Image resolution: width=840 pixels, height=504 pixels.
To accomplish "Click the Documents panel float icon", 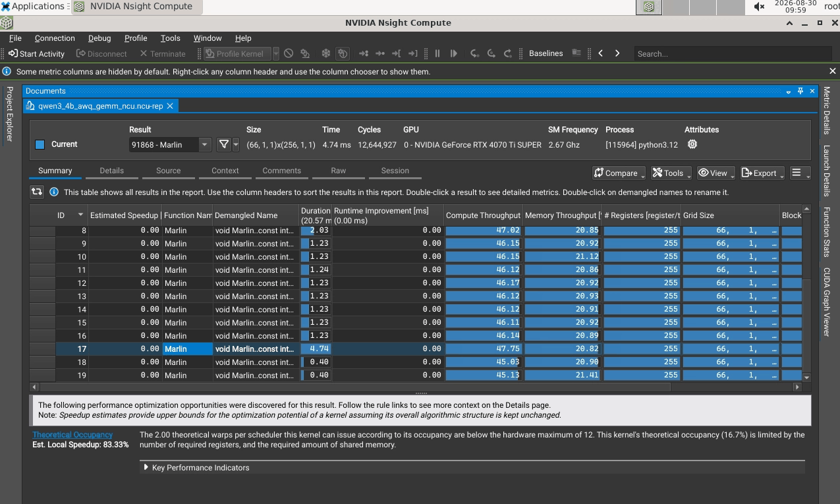I will coord(800,91).
